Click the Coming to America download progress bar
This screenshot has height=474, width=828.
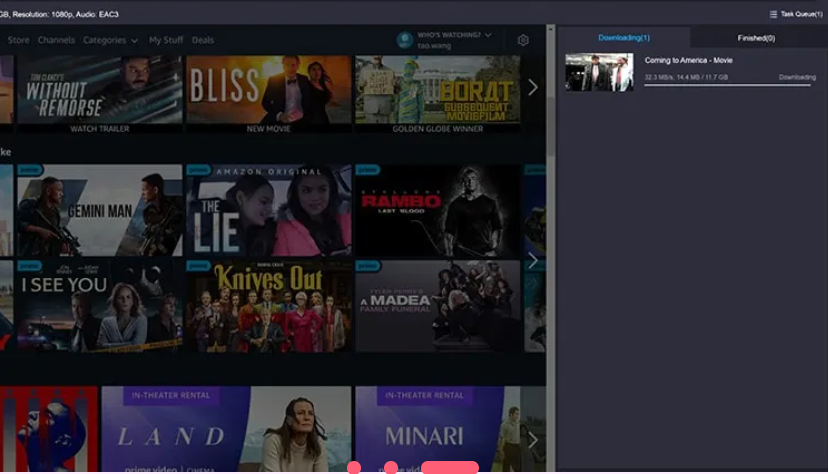coord(727,85)
